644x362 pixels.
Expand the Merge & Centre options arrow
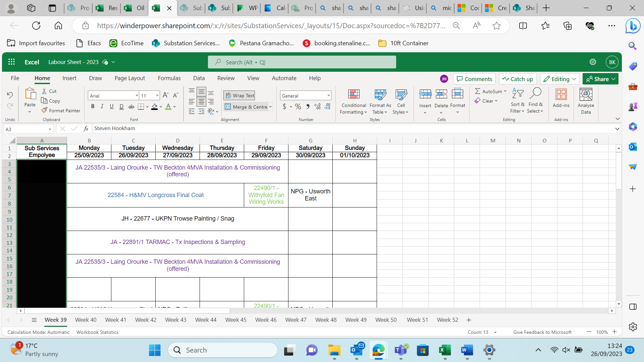point(270,107)
